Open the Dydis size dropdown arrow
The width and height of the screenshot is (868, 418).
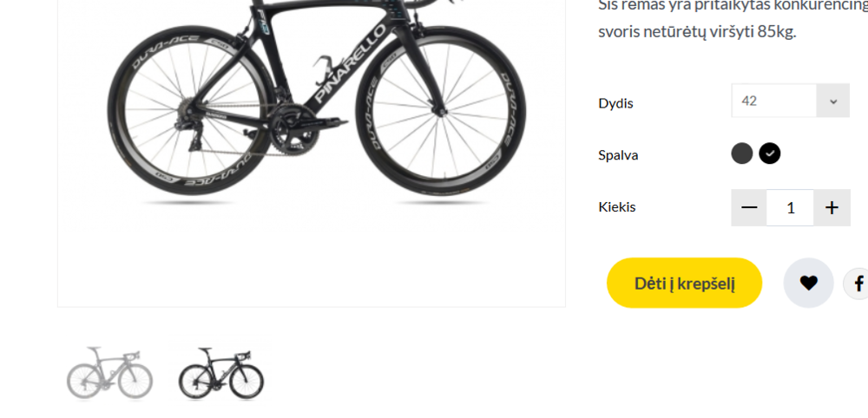pos(833,101)
